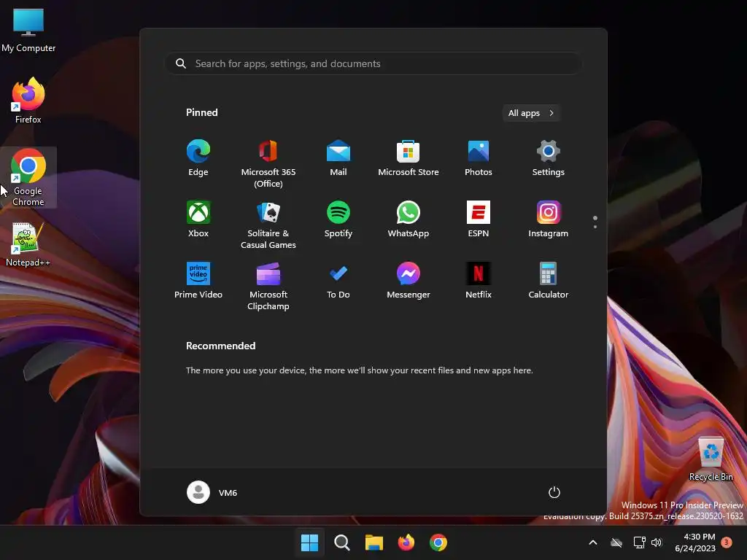Launch Prime Video
This screenshot has height=560, width=747.
point(198,281)
